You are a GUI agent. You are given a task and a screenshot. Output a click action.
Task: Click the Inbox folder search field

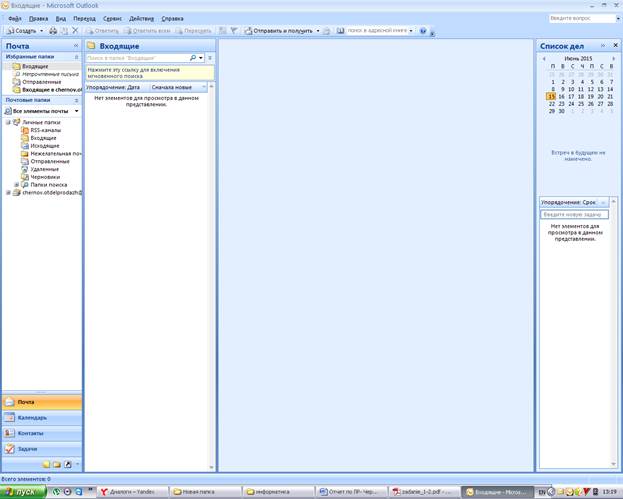(x=137, y=58)
